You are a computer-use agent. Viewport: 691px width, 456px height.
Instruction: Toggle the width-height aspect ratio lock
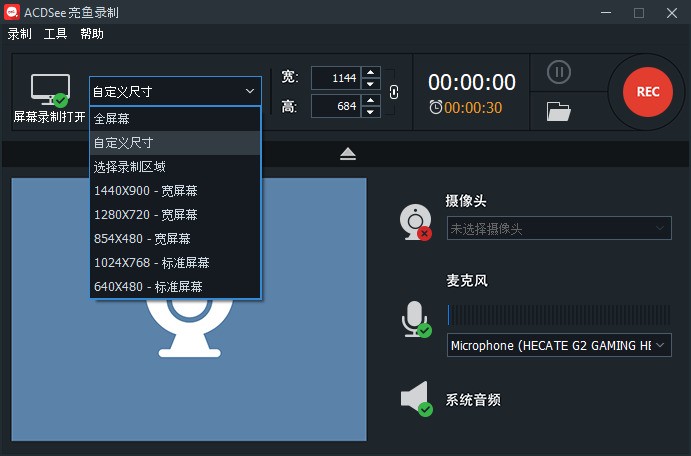coord(394,92)
